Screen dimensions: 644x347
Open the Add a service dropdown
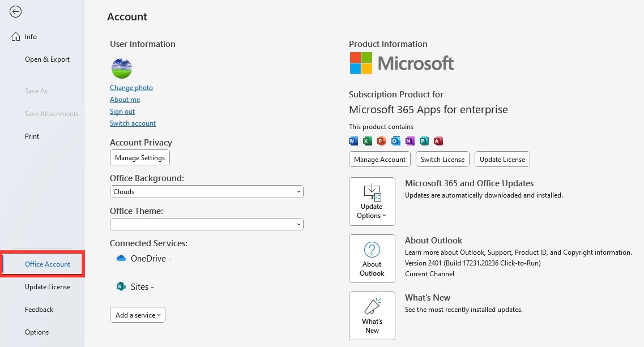click(x=138, y=315)
